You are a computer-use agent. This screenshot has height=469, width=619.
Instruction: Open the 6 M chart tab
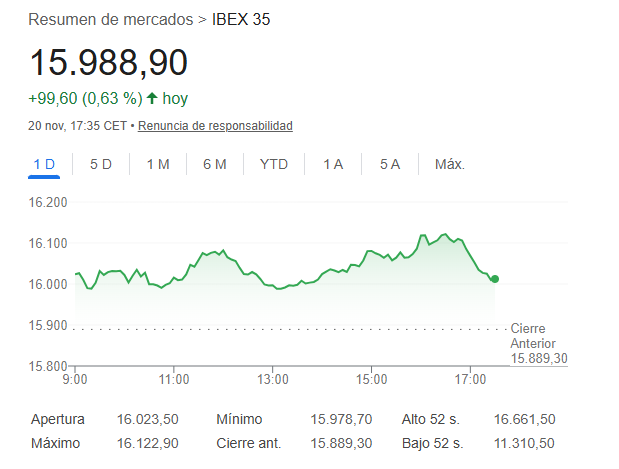(x=215, y=164)
